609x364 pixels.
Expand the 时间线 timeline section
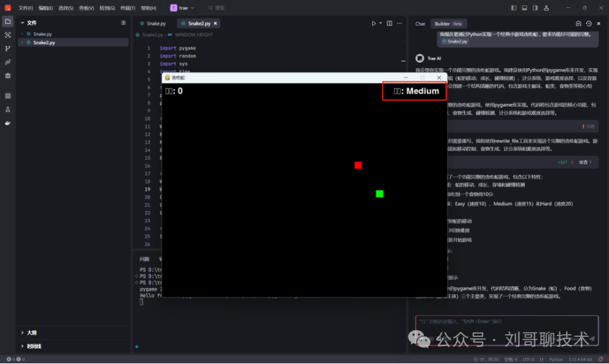tap(33, 346)
